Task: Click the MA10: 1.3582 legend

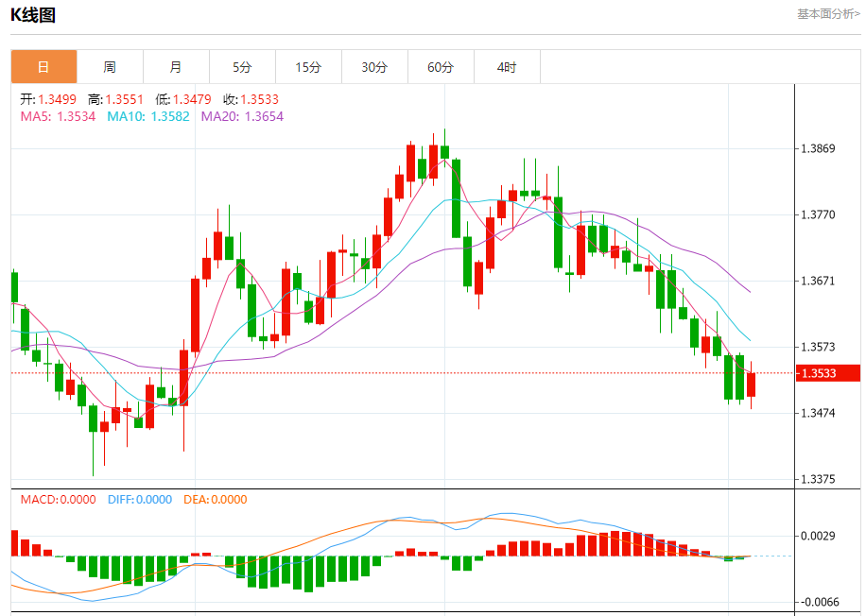Action: (148, 116)
